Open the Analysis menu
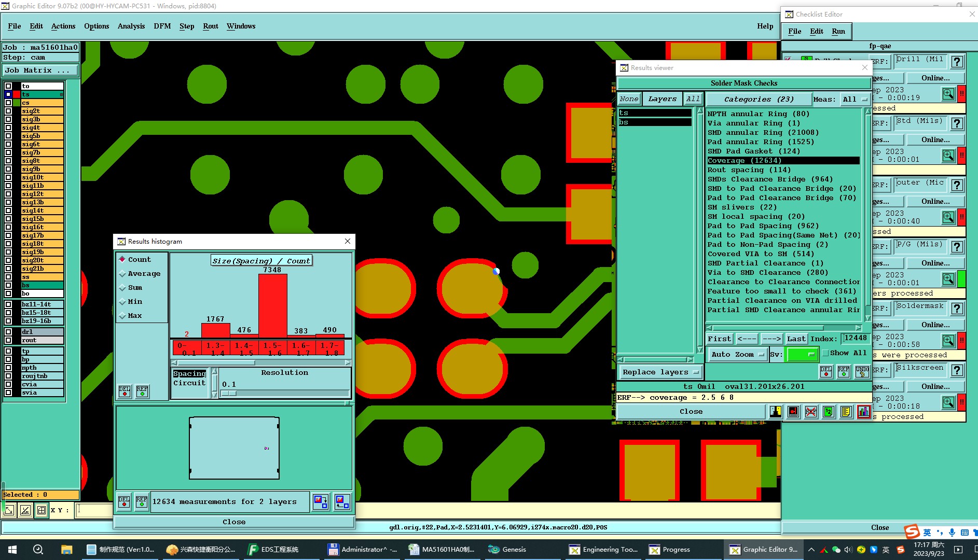The image size is (978, 560). [x=131, y=26]
